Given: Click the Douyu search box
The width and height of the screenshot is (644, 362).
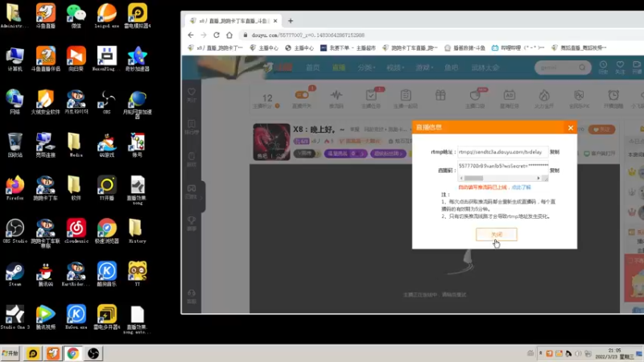Looking at the screenshot, I should coord(563,68).
